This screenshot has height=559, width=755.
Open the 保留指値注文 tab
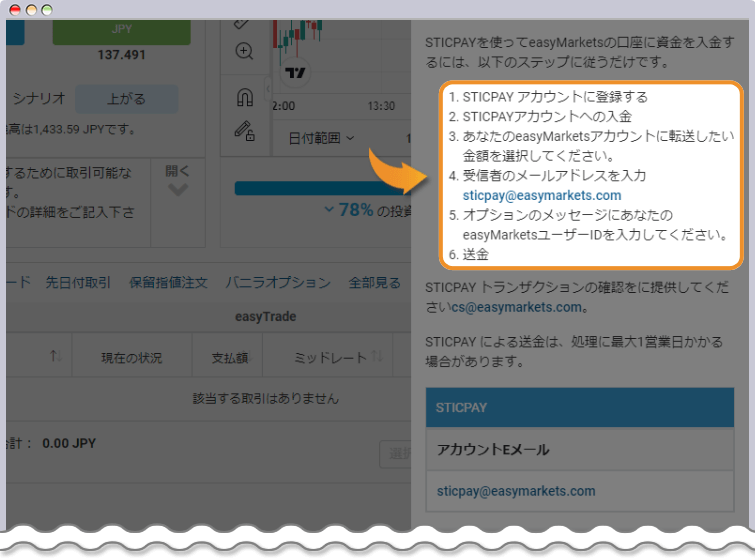point(169,283)
